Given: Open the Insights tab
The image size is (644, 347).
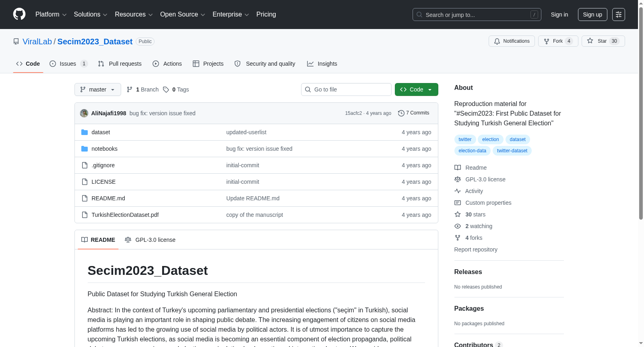Looking at the screenshot, I should point(322,64).
